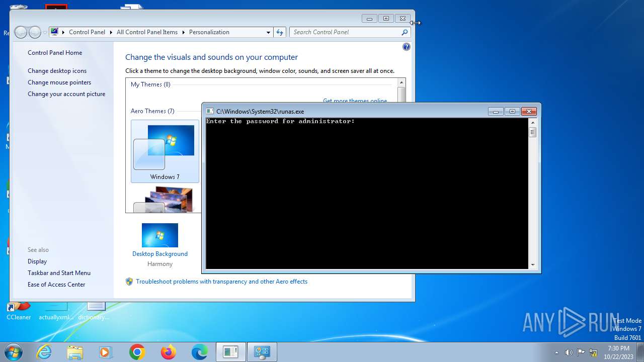The width and height of the screenshot is (644, 362).
Task: Open Troubleshoot transparency and Aero effects link
Action: [221, 282]
